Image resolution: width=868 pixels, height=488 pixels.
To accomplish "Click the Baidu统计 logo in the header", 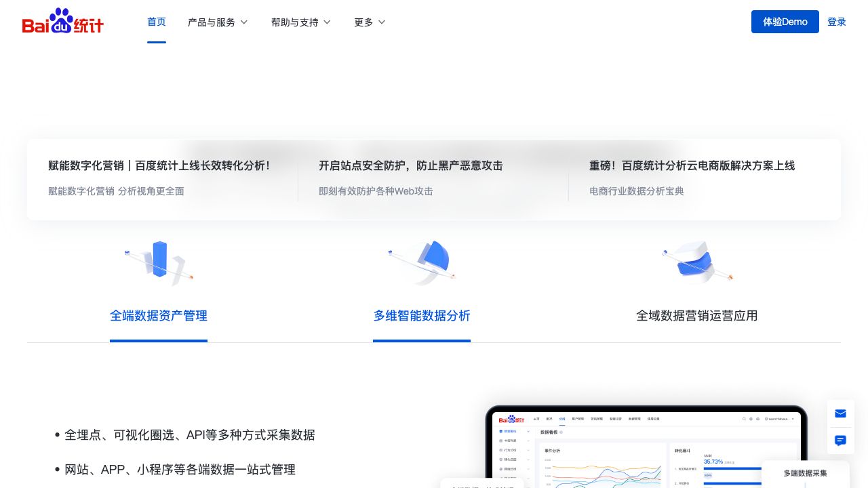I will (63, 21).
